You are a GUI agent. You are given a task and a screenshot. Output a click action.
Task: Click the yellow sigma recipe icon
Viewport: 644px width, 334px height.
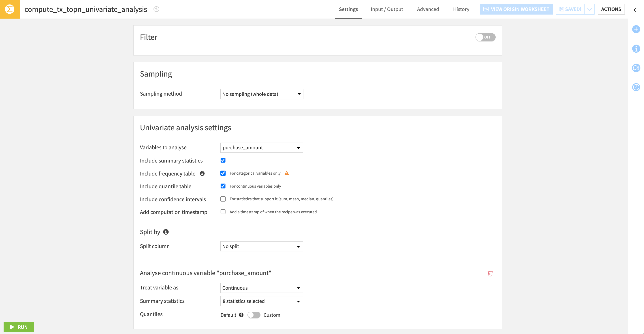(x=9, y=9)
